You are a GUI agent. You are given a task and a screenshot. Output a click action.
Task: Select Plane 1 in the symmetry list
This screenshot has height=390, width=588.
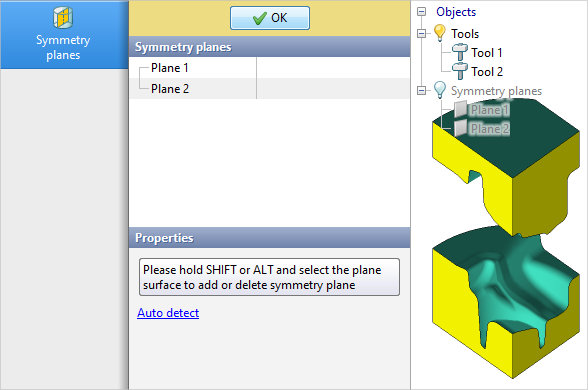click(x=170, y=68)
